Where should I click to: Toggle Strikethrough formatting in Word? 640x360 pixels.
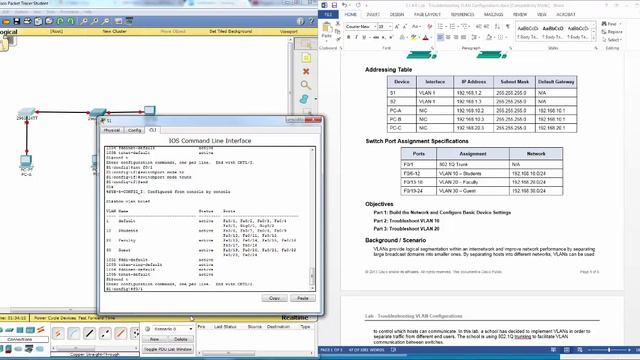(x=376, y=37)
